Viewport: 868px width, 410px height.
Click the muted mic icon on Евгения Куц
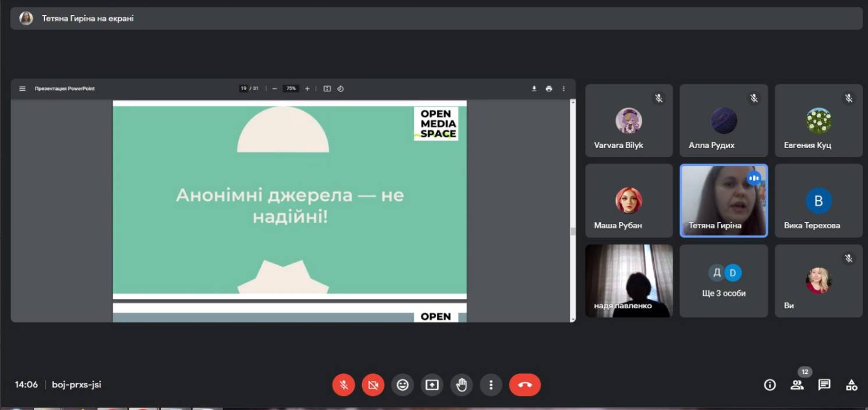click(x=849, y=98)
